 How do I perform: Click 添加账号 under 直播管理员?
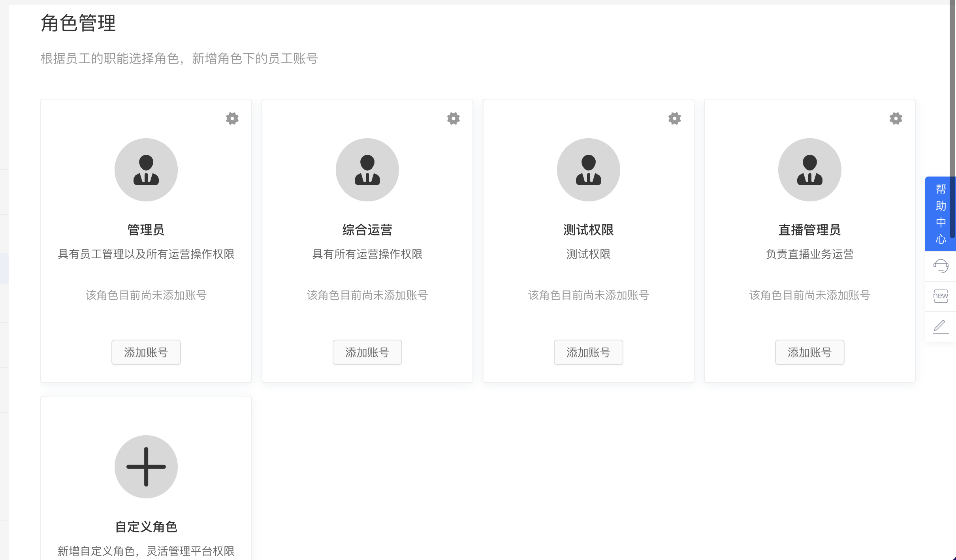pos(810,352)
